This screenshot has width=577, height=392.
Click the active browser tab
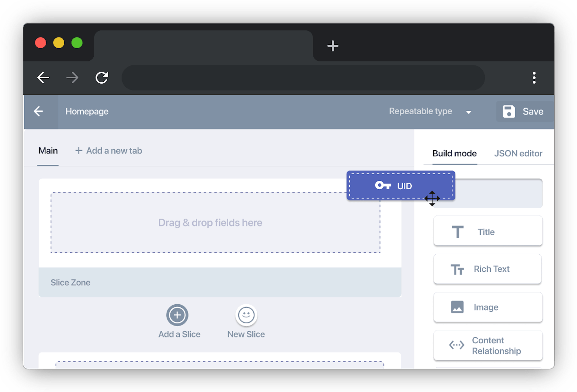click(x=203, y=46)
